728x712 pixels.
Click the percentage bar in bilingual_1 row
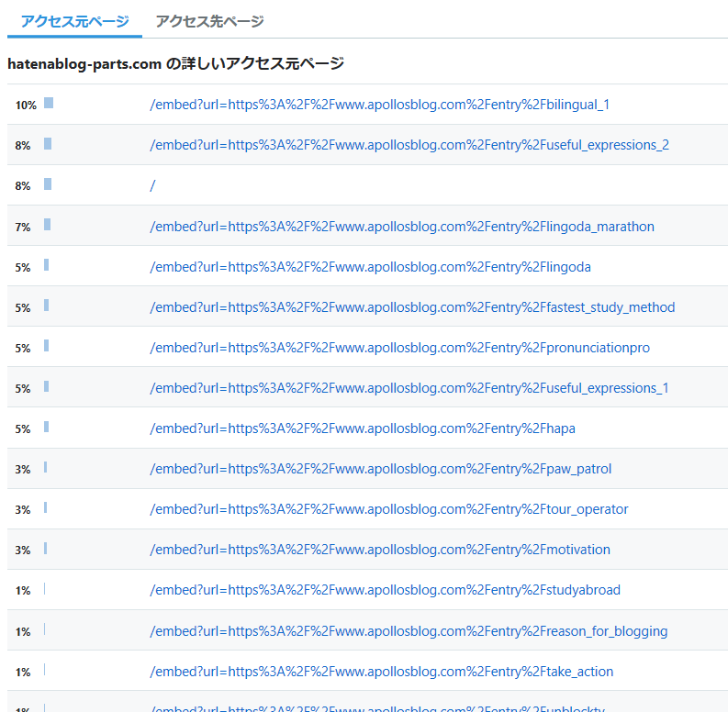pos(49,103)
